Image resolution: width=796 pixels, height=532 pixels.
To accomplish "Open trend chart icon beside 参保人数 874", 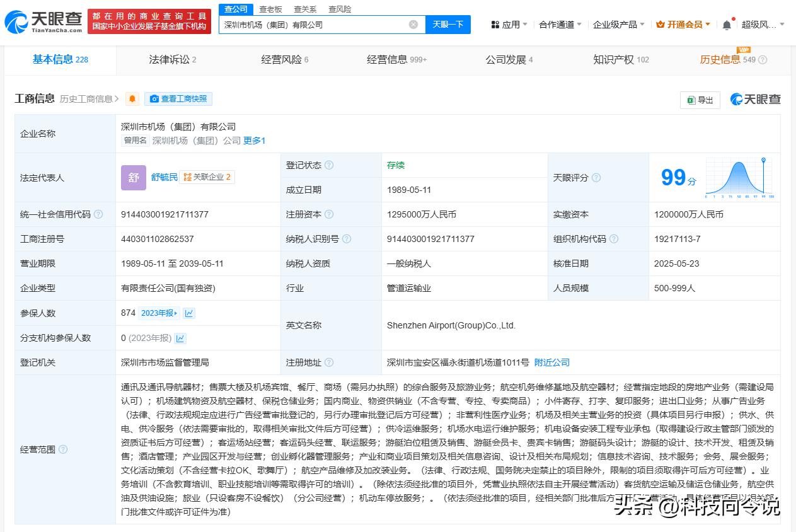I will click(x=189, y=313).
